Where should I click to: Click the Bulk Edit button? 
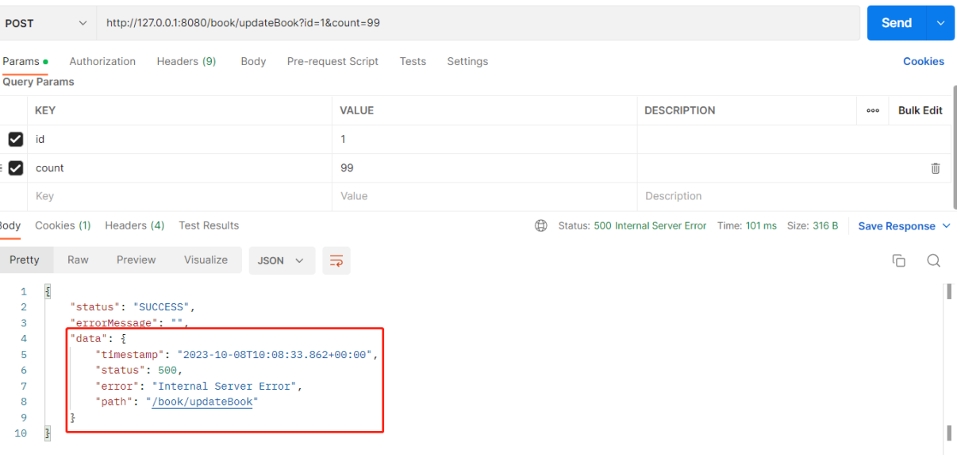pos(920,110)
